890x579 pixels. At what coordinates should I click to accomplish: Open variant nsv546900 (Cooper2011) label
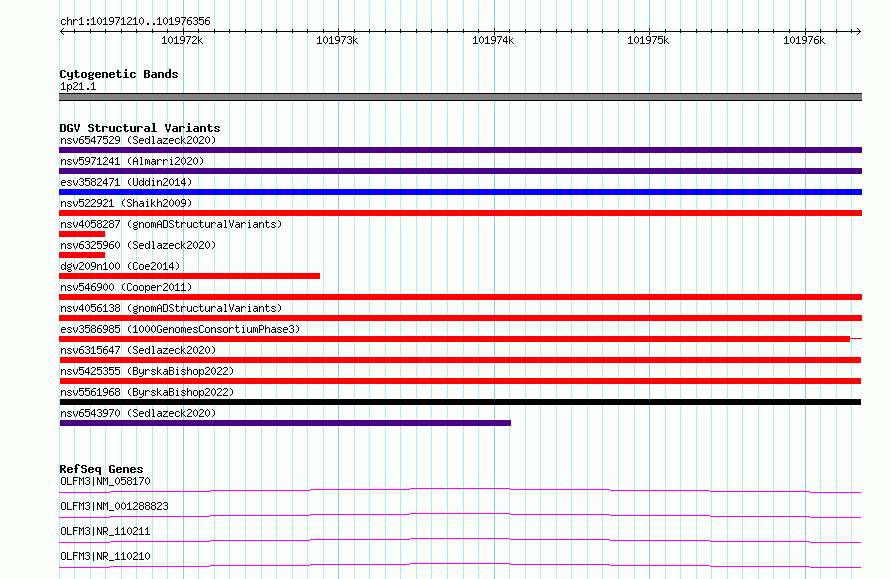(x=126, y=287)
